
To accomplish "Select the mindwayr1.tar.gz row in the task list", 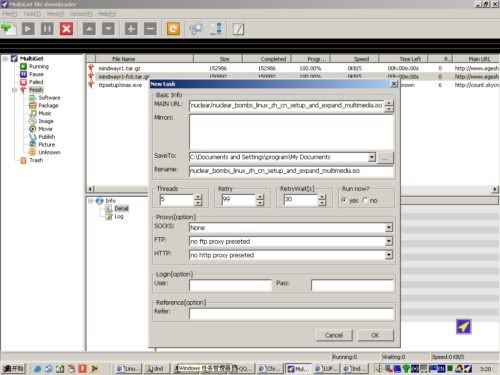I will 292,68.
